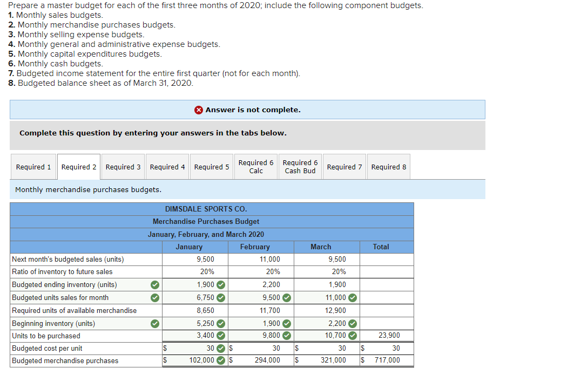The height and width of the screenshot is (375, 588).
Task: Click 'Budgeted cost per unit' row label
Action: pos(47,349)
